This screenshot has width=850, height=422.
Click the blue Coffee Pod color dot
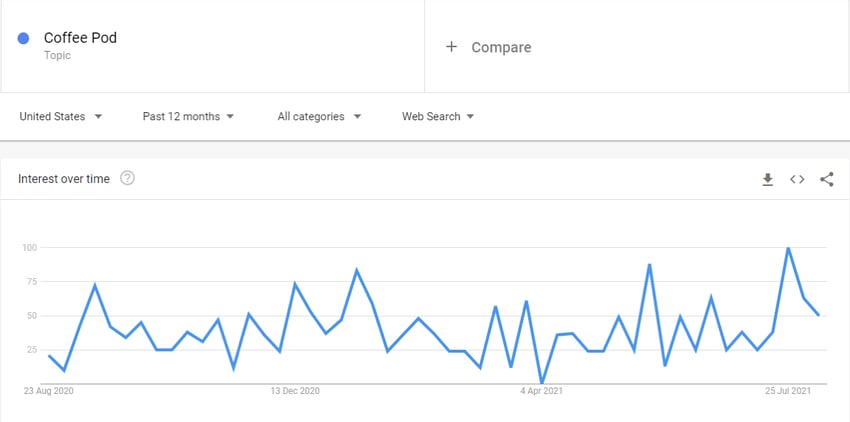coord(23,38)
